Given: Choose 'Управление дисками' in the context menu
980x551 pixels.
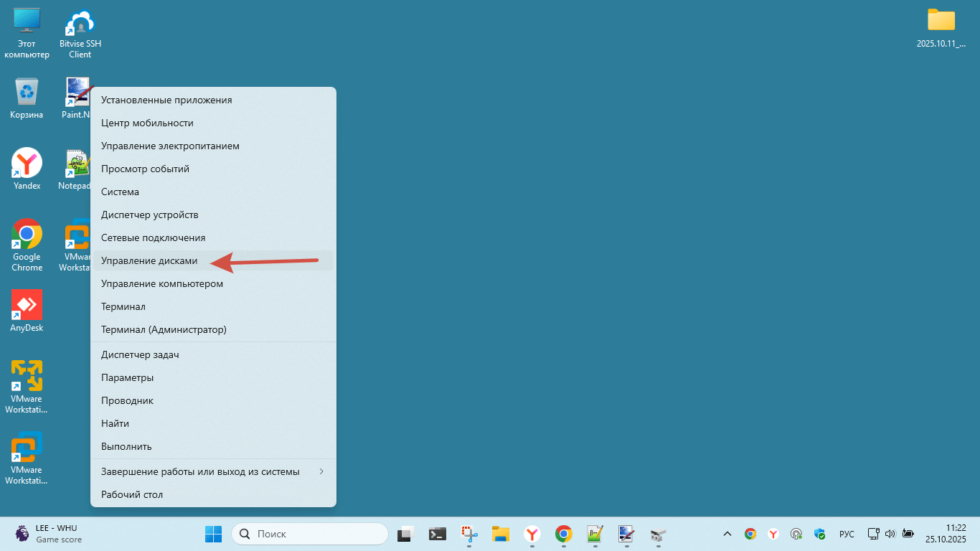Looking at the screenshot, I should [x=149, y=260].
